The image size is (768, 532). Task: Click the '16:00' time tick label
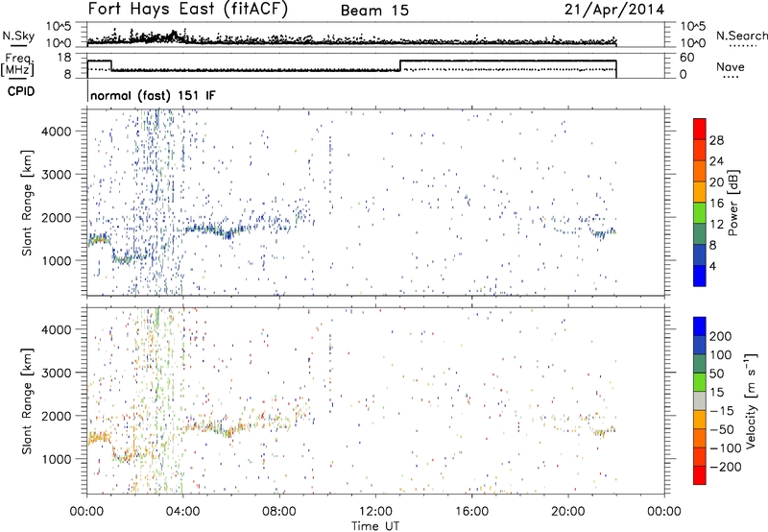pyautogui.click(x=471, y=512)
